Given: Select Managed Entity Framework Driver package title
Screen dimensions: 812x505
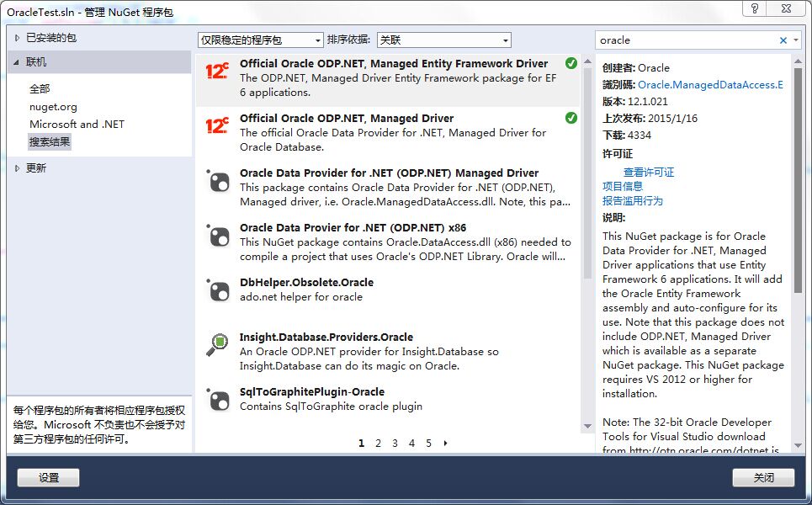Looking at the screenshot, I should 394,64.
